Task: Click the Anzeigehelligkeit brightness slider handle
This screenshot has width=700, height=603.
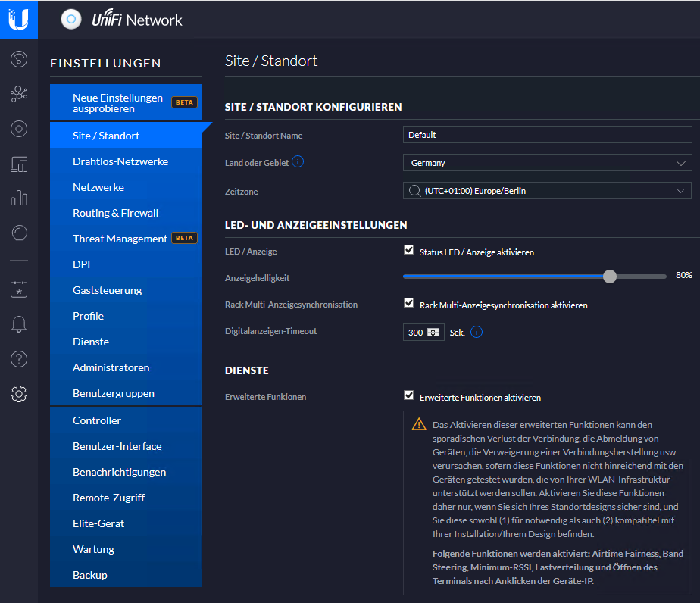Action: click(x=610, y=277)
